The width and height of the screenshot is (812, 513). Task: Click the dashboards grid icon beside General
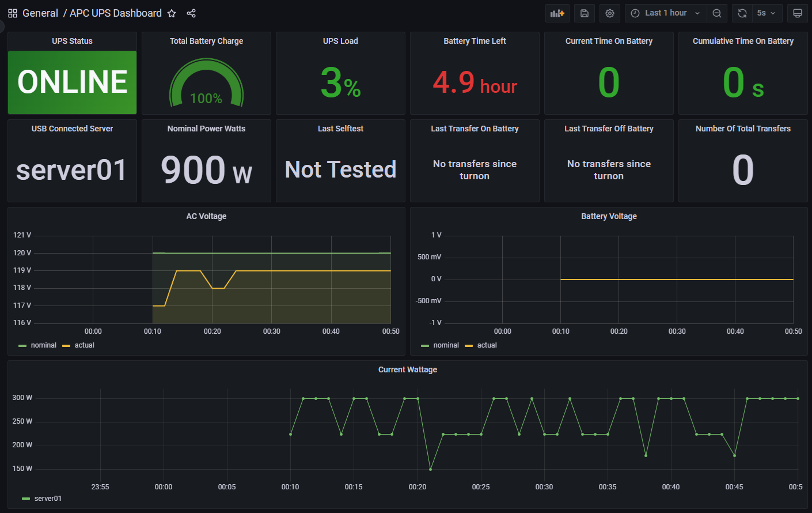13,13
